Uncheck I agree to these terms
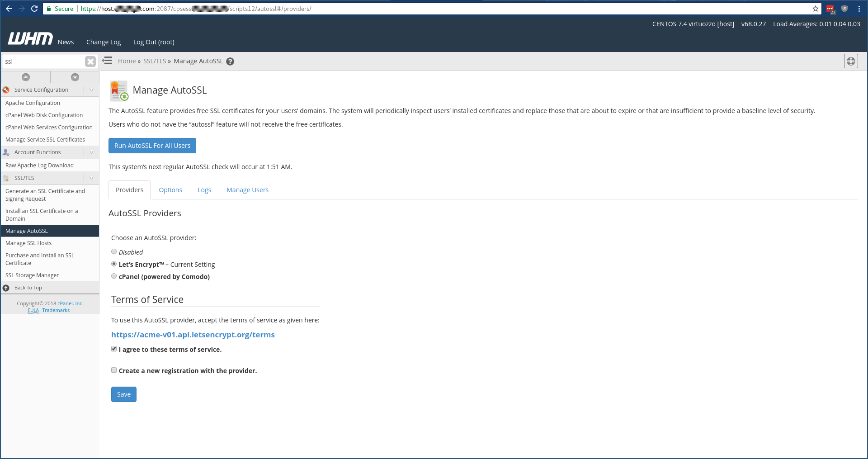The image size is (868, 459). pos(114,349)
